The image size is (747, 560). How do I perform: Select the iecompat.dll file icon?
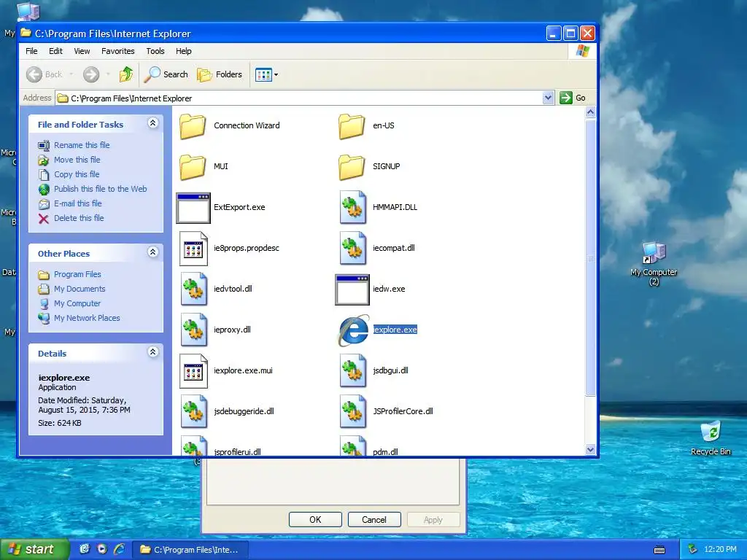[x=353, y=248]
